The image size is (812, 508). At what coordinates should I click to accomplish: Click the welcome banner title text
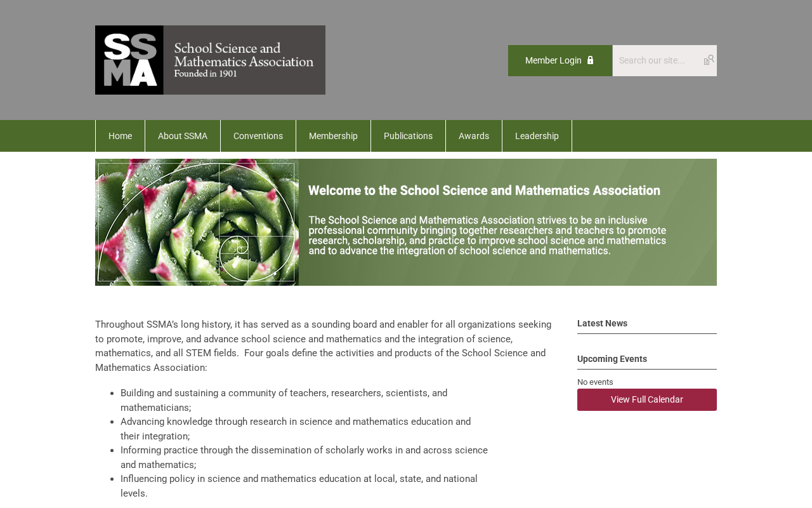(x=484, y=190)
